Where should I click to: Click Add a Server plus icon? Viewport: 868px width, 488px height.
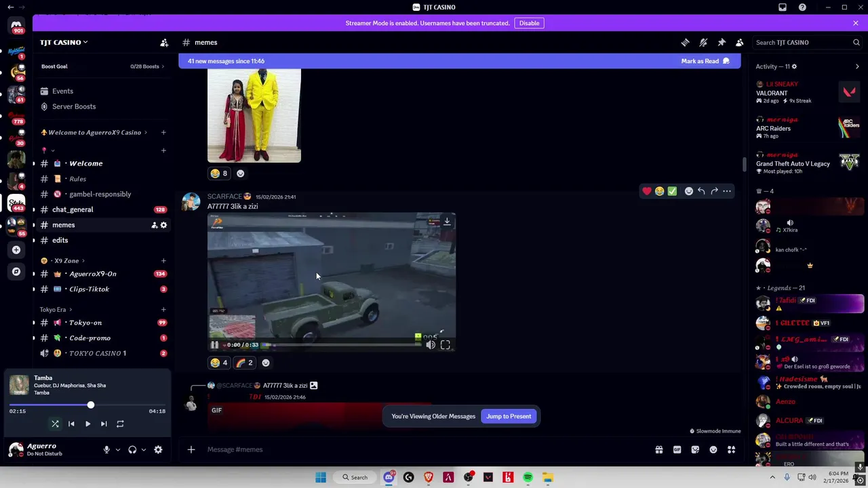pos(16,250)
